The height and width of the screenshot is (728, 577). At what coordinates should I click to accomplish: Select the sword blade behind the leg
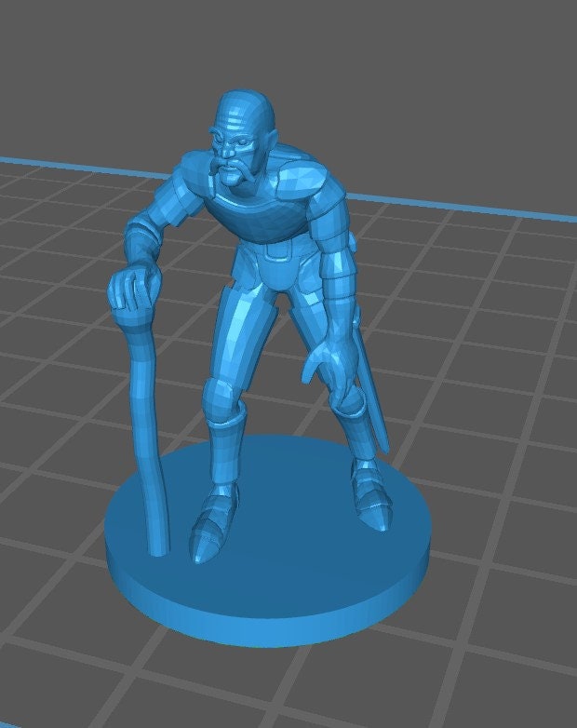372,400
